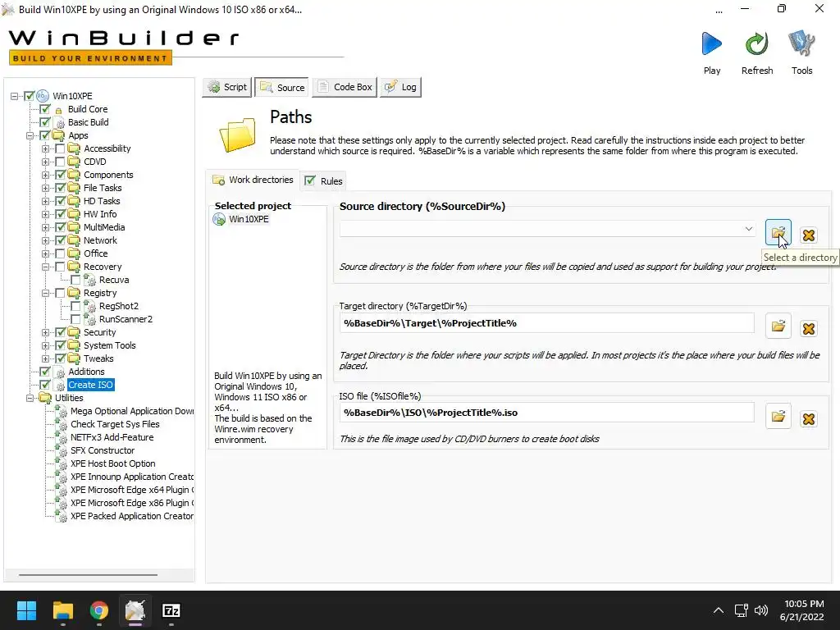Select the Work directories tab

[253, 180]
